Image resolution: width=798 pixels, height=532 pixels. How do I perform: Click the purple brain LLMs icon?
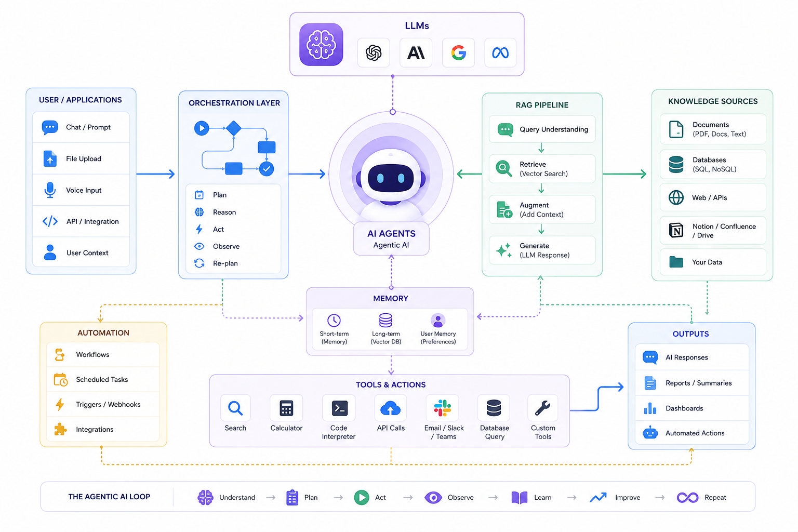pyautogui.click(x=321, y=45)
